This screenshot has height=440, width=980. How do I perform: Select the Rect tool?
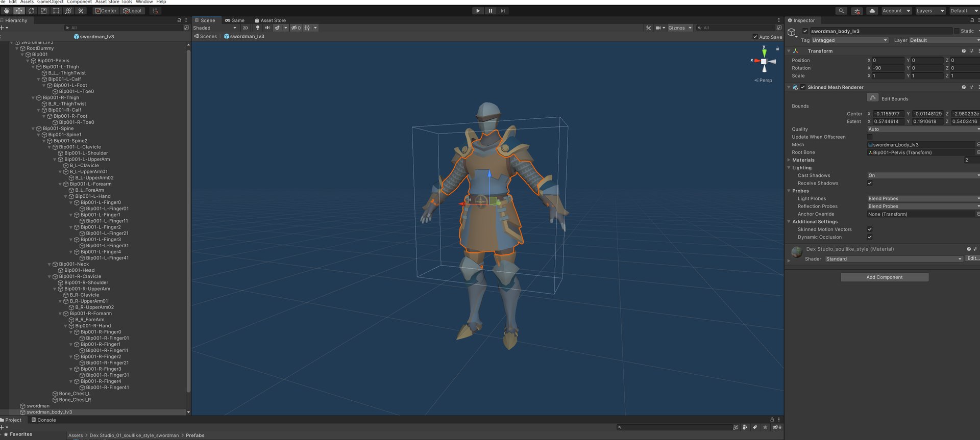pyautogui.click(x=56, y=11)
